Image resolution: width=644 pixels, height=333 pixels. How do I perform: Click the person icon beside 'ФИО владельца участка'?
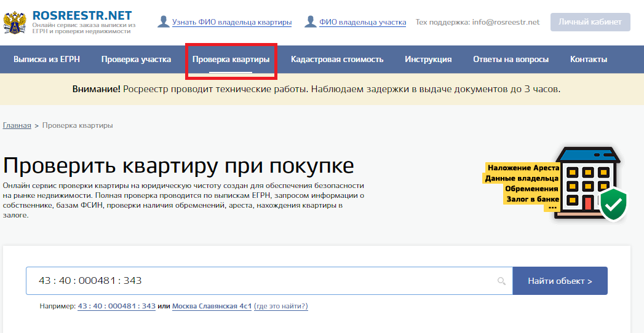[x=311, y=22]
